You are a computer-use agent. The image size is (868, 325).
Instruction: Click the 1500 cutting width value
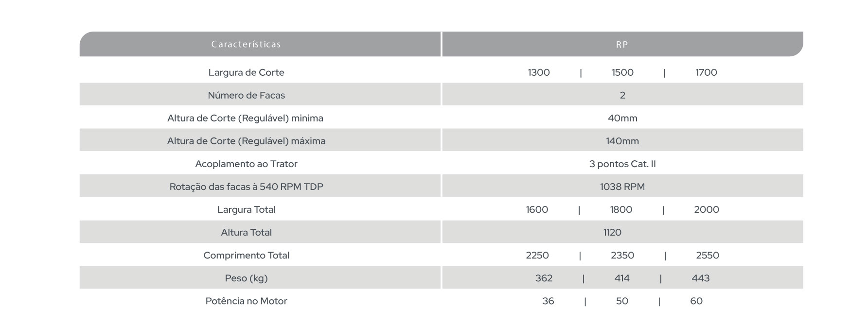pos(622,72)
